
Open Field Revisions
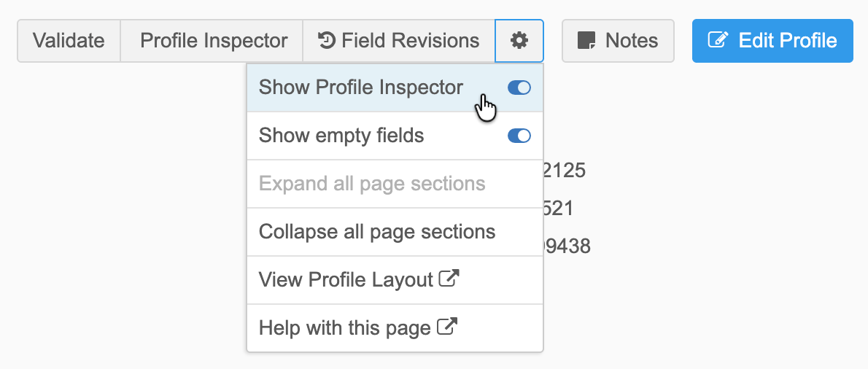click(398, 40)
